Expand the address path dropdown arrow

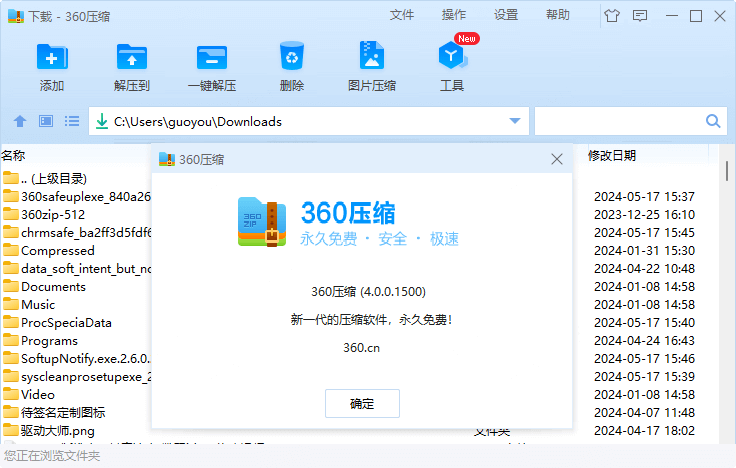pyautogui.click(x=515, y=122)
